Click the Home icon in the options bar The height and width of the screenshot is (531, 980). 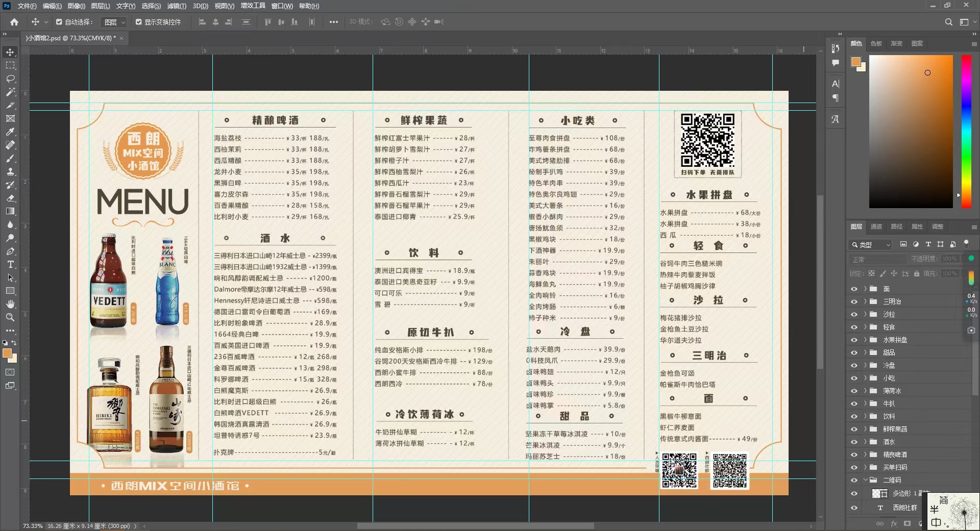pyautogui.click(x=14, y=22)
